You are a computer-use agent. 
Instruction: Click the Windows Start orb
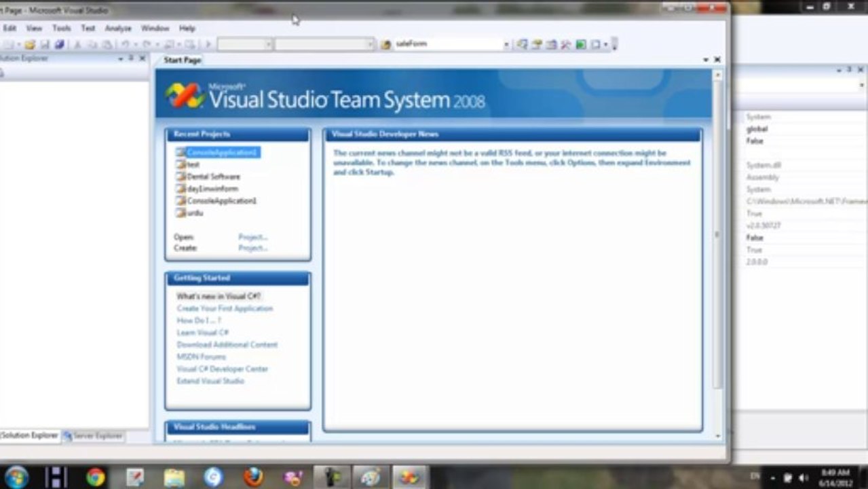[16, 477]
